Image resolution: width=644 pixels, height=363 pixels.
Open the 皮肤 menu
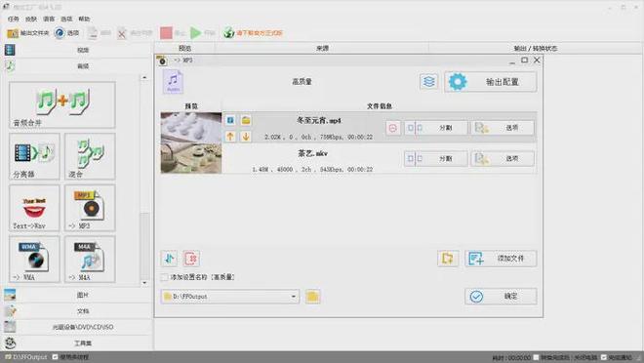click(31, 19)
